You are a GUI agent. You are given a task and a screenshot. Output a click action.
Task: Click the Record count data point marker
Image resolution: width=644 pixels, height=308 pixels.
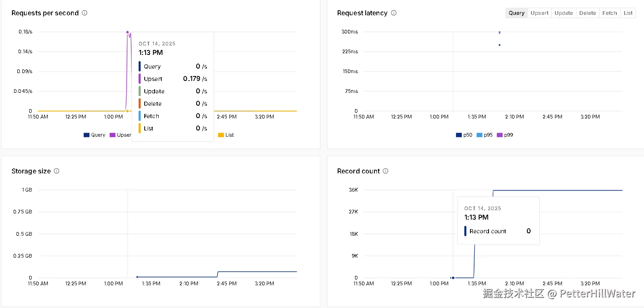(453, 278)
